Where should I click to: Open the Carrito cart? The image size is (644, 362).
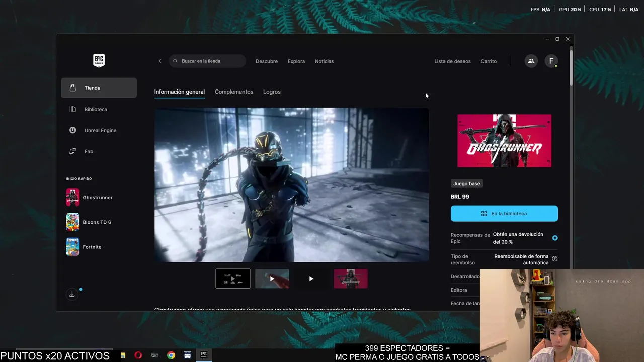[489, 61]
